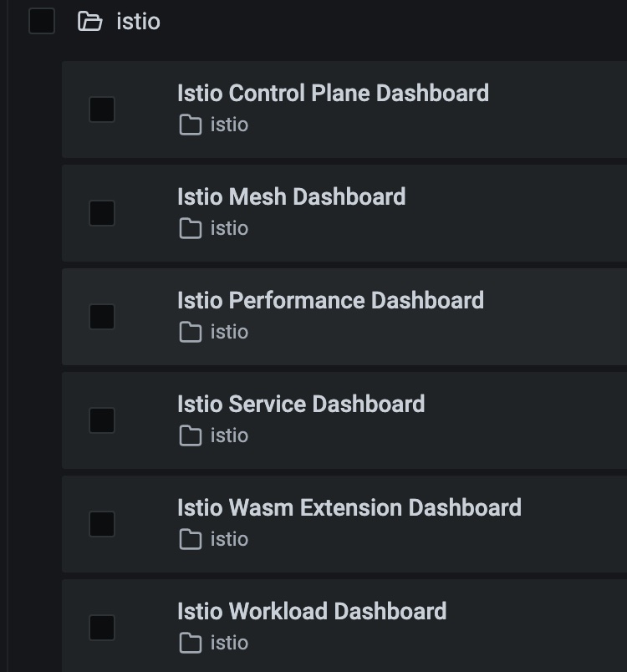This screenshot has width=627, height=672.
Task: Open Istio Mesh Dashboard
Action: [291, 196]
